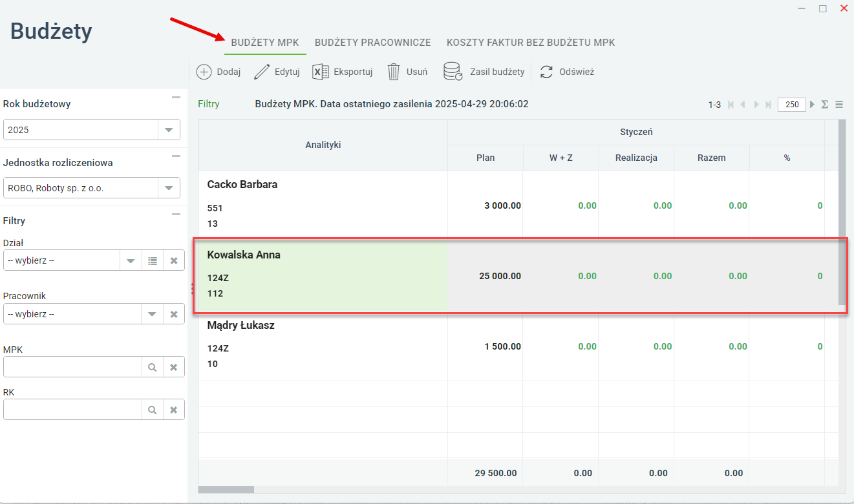Click the Realizacja column header
This screenshot has height=504, width=854.
636,158
